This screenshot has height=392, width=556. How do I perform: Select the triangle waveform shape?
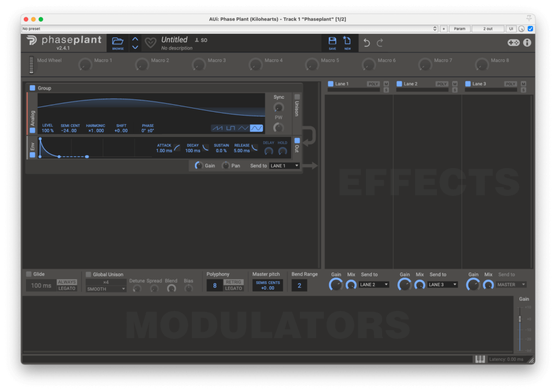pyautogui.click(x=243, y=128)
